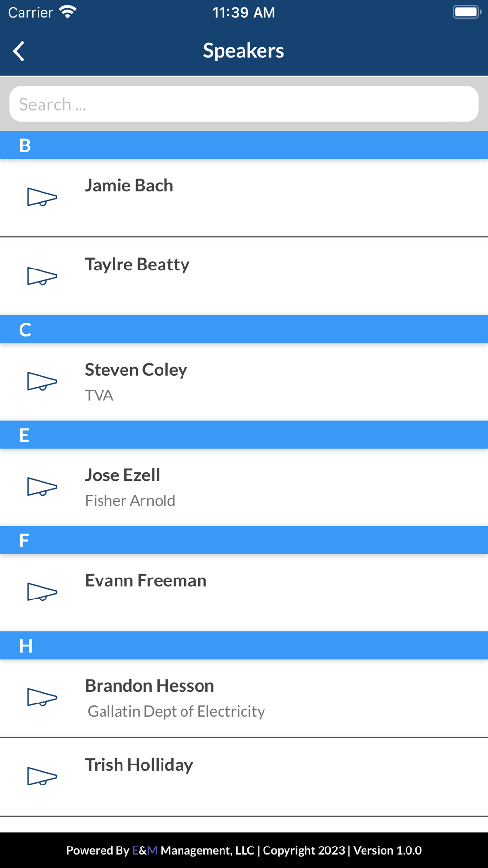488x868 pixels.
Task: Open Taylre Beatty speaker entry
Action: (x=244, y=276)
